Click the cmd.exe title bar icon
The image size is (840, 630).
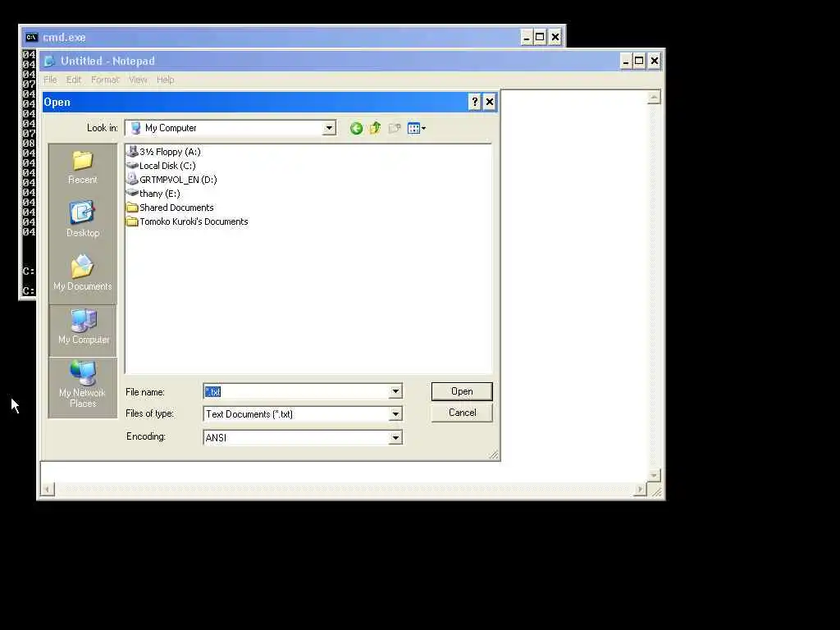31,37
